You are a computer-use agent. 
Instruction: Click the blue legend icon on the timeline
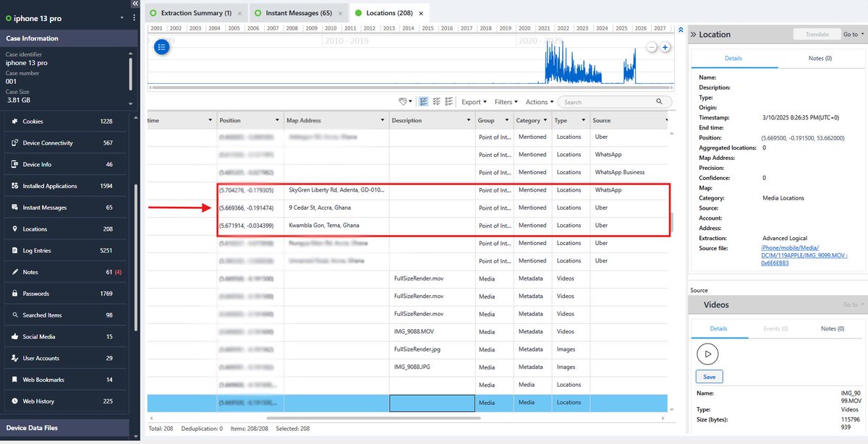pos(161,46)
